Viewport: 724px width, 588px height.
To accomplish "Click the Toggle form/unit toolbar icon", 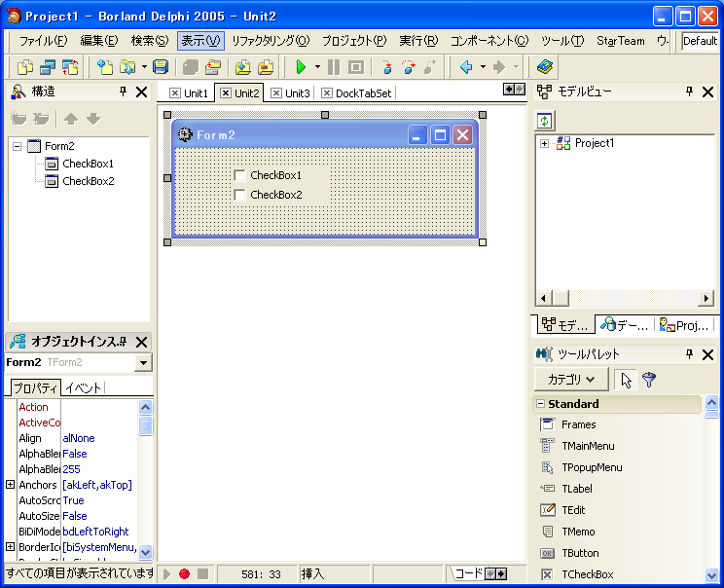I will click(70, 67).
